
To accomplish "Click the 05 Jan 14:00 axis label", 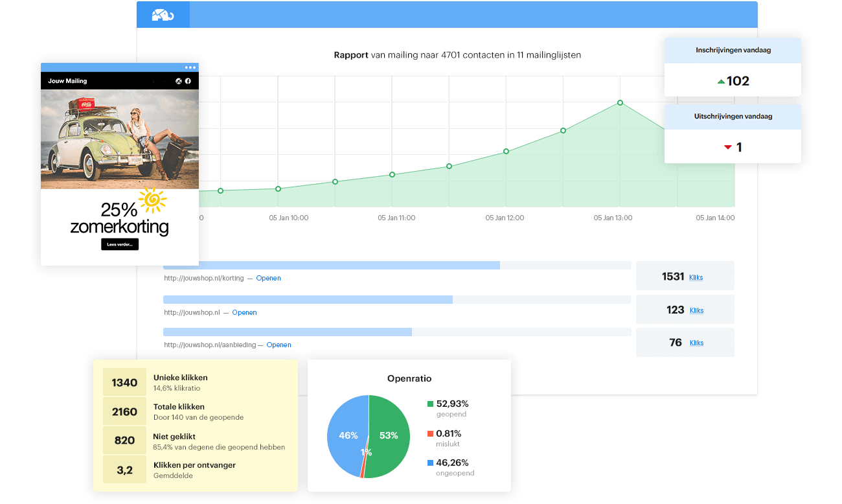I will point(715,218).
